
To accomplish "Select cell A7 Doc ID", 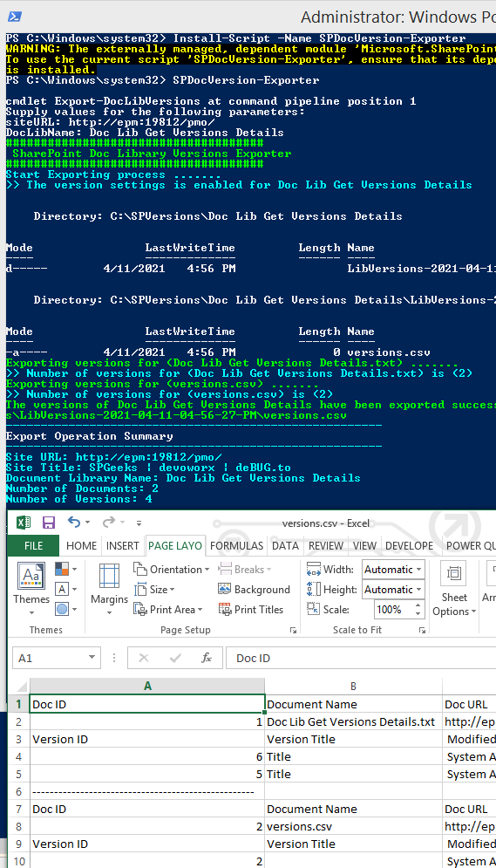I will [x=147, y=809].
